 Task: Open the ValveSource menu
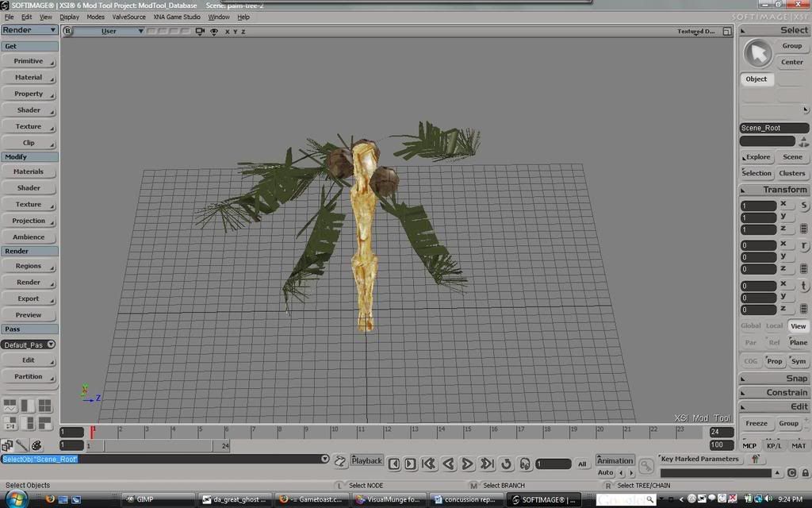[129, 17]
